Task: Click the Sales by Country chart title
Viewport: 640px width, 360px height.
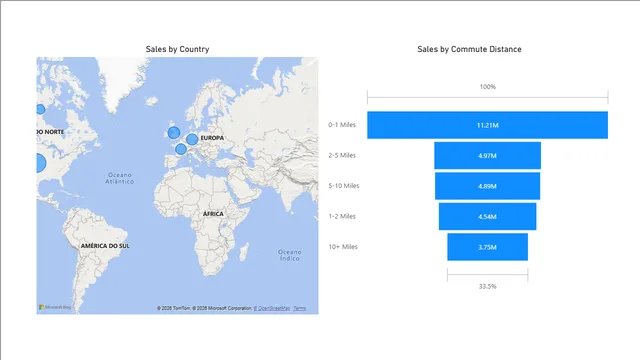Action: point(178,49)
